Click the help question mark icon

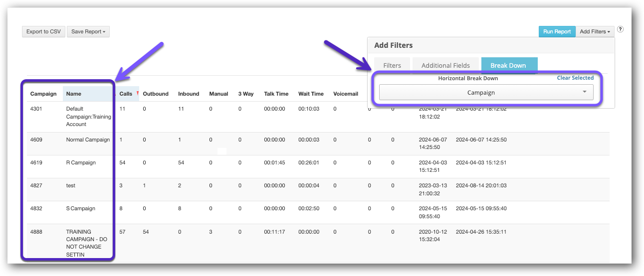point(620,29)
